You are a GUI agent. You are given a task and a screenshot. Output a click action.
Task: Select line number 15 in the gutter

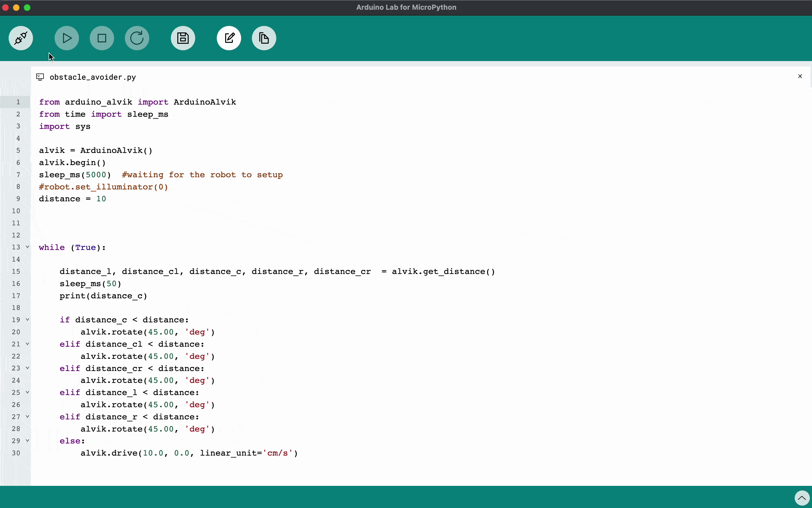tap(16, 271)
